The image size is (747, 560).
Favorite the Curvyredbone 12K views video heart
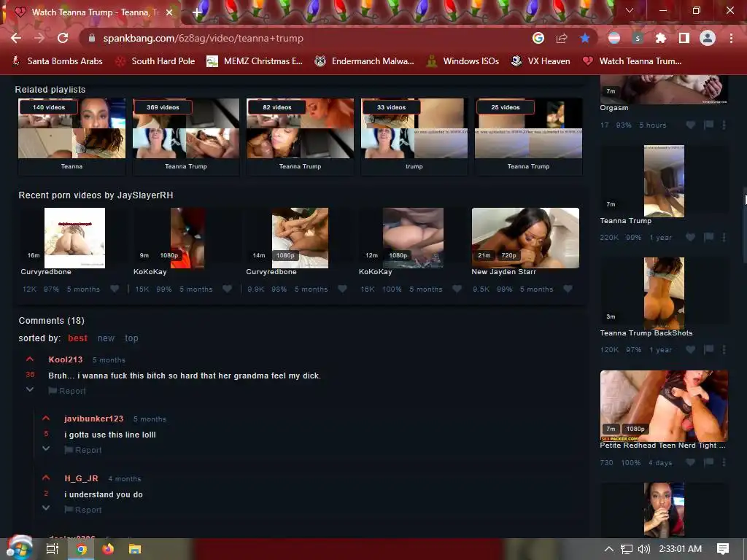(115, 289)
